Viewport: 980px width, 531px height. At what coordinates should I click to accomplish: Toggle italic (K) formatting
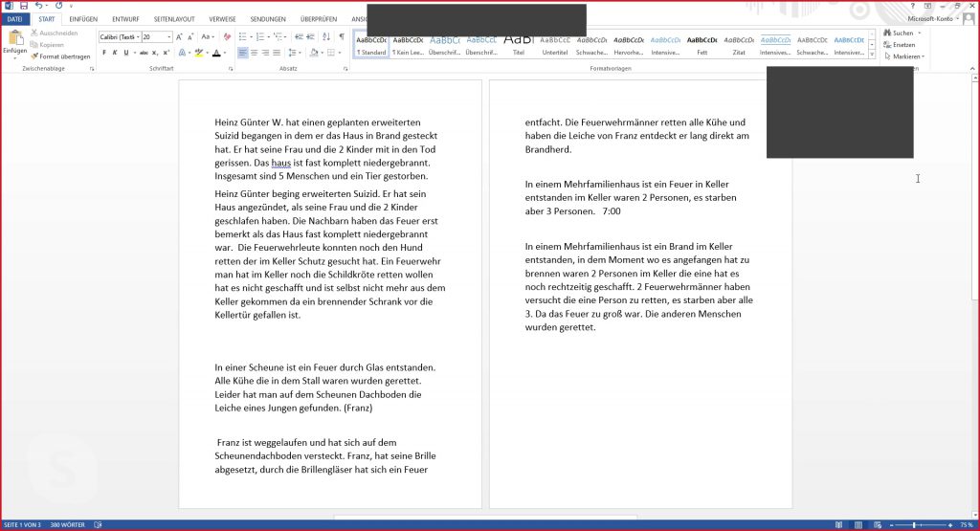115,53
